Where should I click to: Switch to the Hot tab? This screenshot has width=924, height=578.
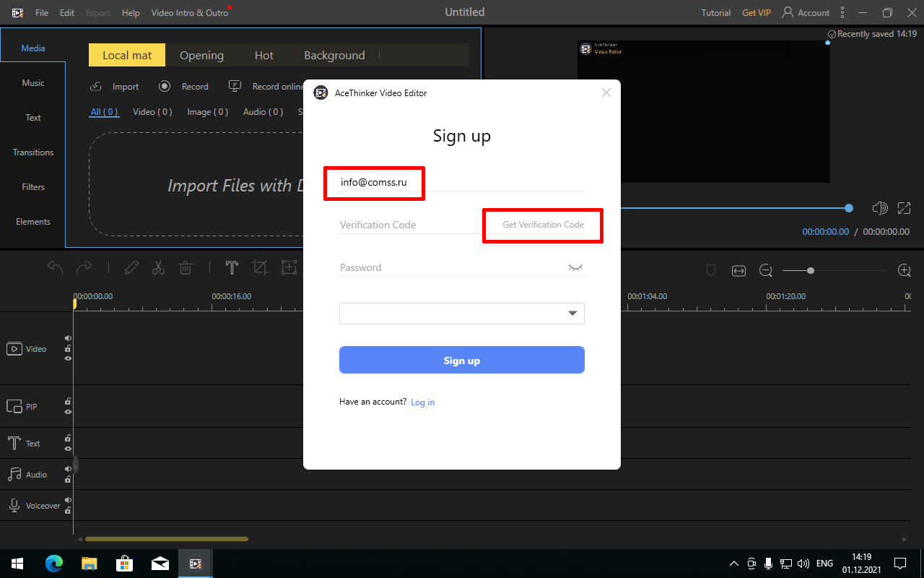264,56
